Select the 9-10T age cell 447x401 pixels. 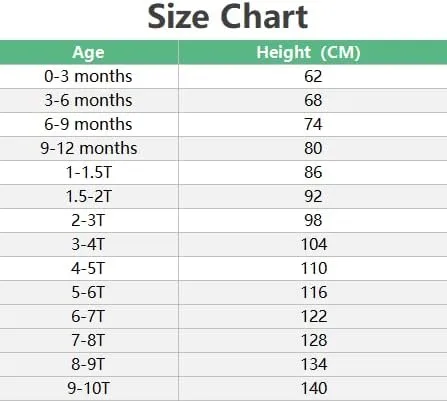pos(89,388)
